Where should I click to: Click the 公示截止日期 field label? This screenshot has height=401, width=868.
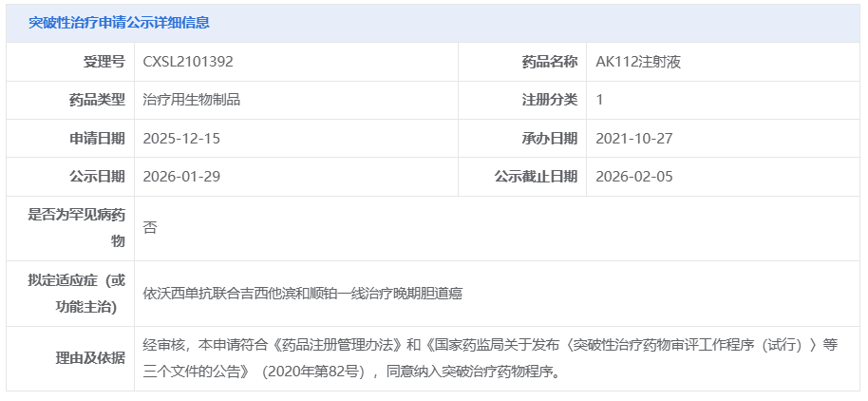coord(535,177)
